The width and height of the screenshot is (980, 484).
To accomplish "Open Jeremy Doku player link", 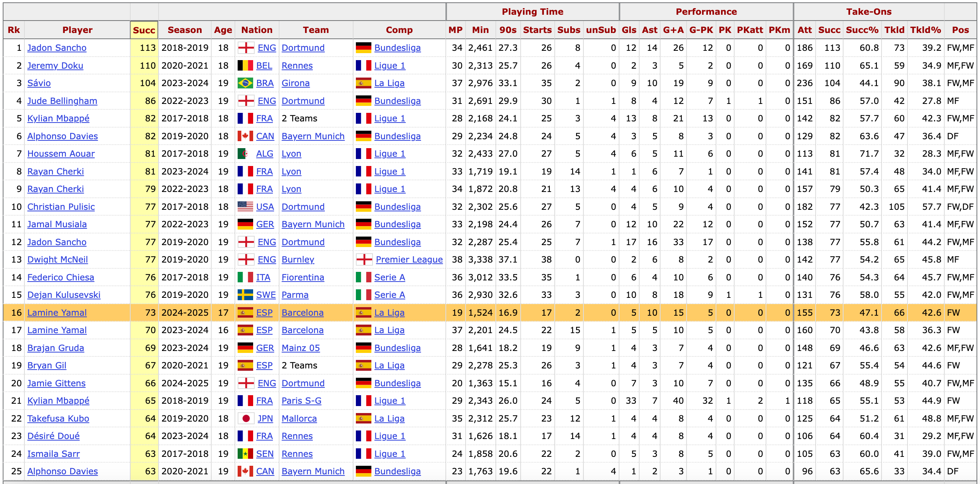I will (x=55, y=66).
